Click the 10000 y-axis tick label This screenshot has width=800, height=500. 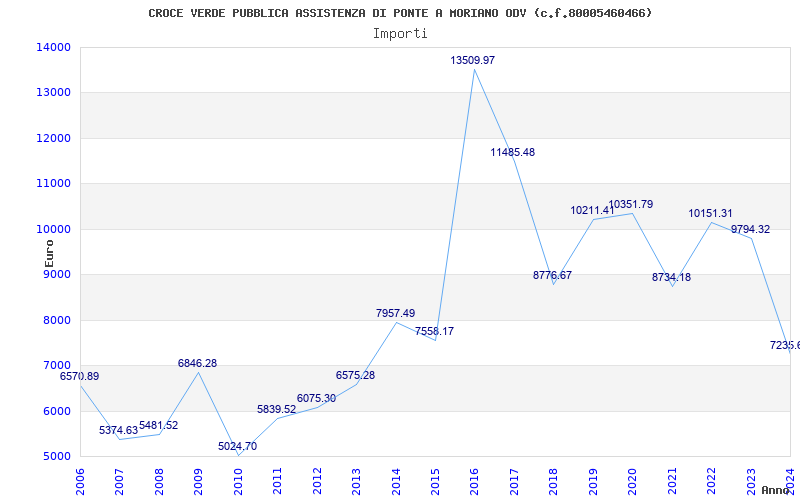click(x=54, y=229)
